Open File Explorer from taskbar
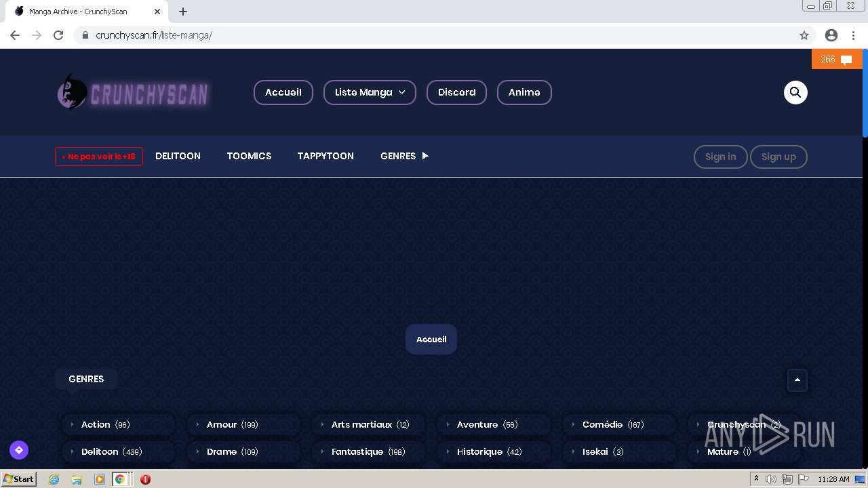This screenshot has width=868, height=488. tap(77, 479)
